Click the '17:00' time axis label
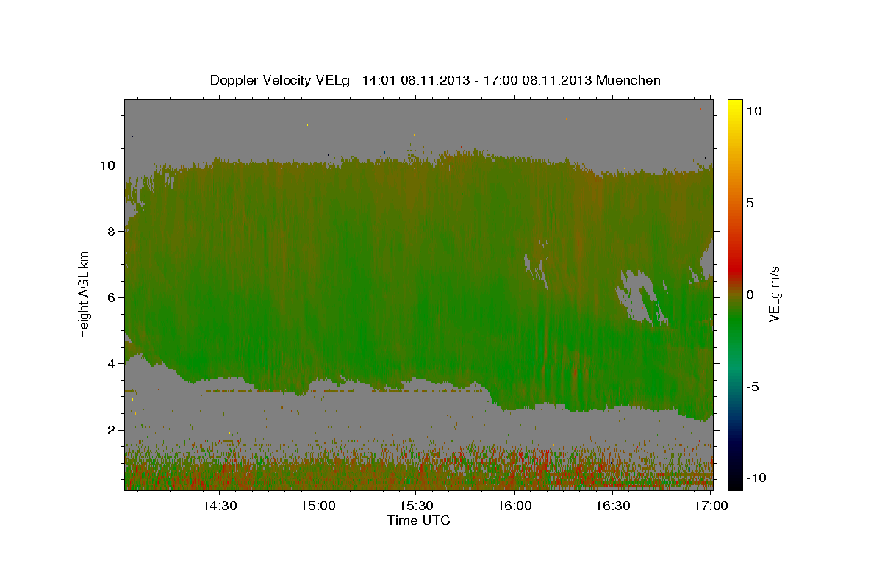This screenshot has height=588, width=882. pos(711,506)
